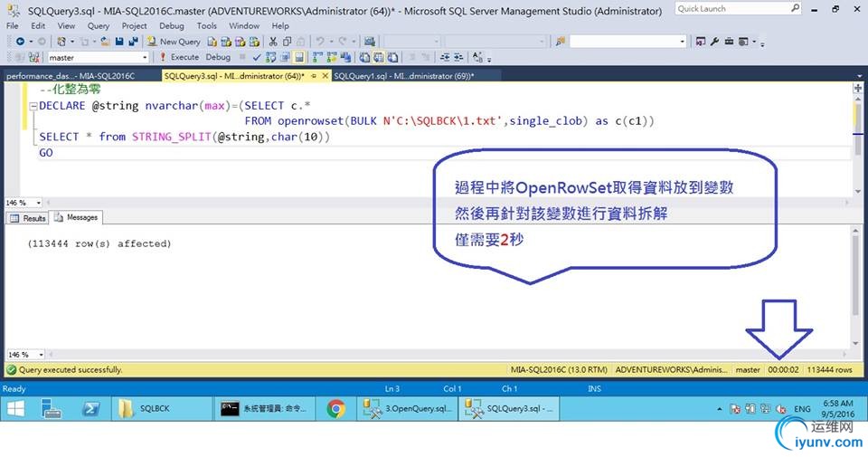Click '00:00:02' elapsed time in status bar

pos(783,369)
